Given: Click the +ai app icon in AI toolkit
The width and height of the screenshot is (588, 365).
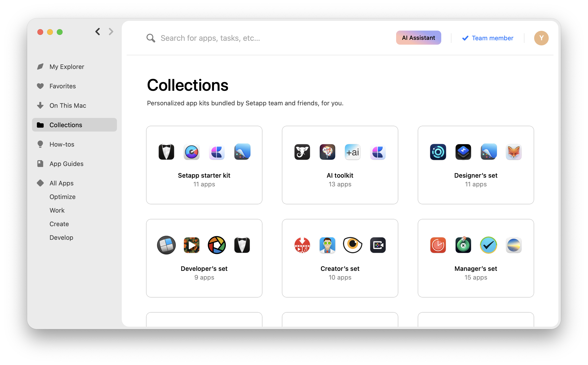Looking at the screenshot, I should (x=352, y=152).
